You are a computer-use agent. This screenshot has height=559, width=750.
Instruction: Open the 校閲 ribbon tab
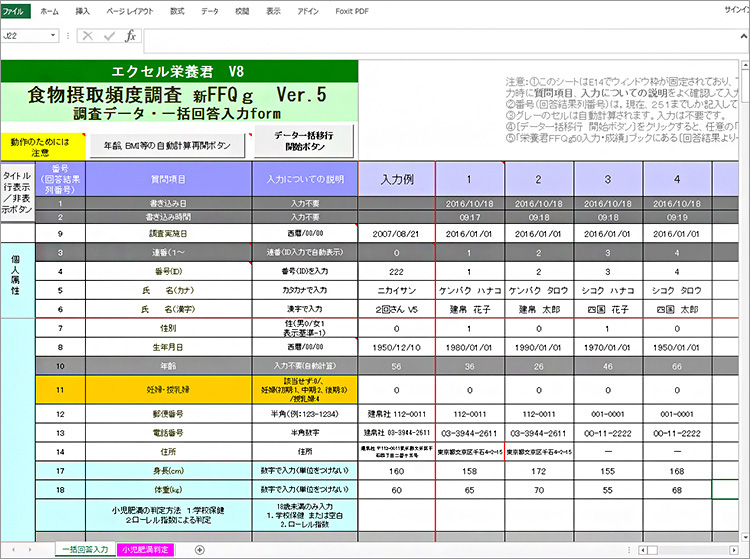(x=242, y=11)
